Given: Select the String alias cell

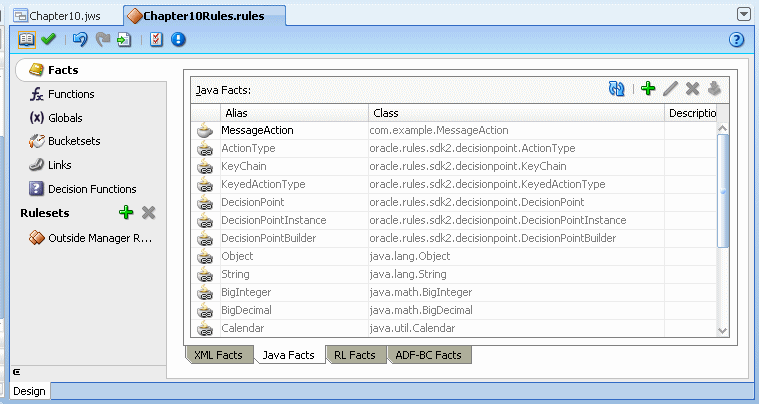Looking at the screenshot, I should coord(294,274).
